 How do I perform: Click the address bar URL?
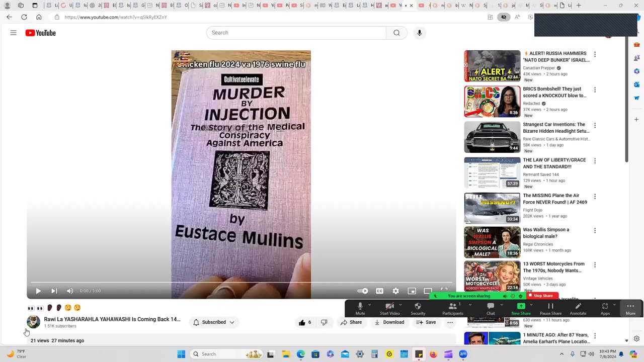point(116,17)
